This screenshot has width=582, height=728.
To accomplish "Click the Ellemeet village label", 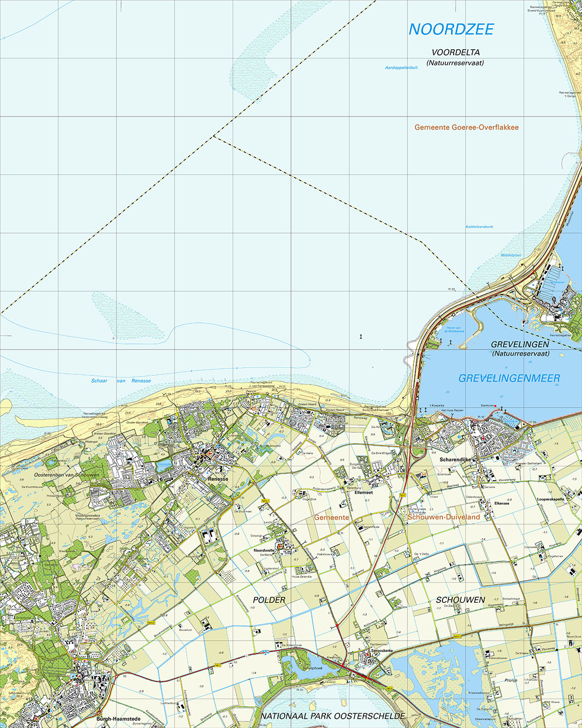I will click(x=363, y=492).
